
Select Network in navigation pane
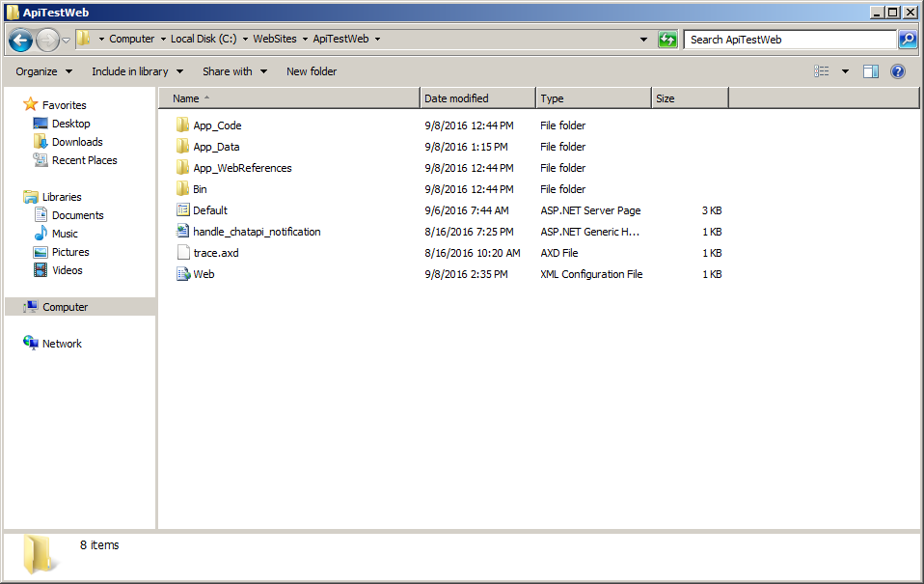pos(62,344)
